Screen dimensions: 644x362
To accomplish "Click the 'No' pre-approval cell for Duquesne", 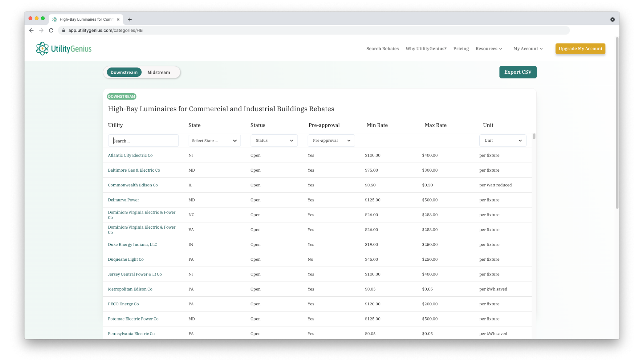I will click(310, 259).
